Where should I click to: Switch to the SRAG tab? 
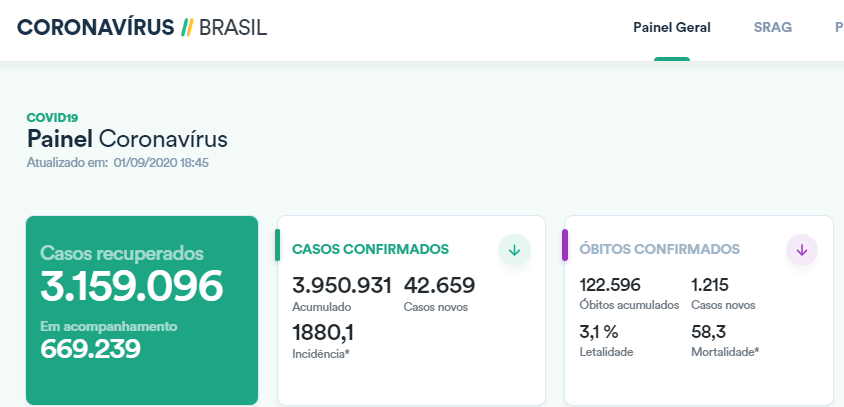[x=772, y=27]
